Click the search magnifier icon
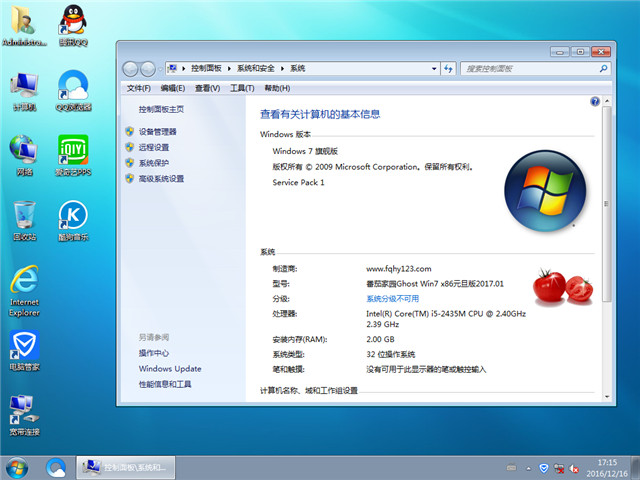This screenshot has height=480, width=640. pyautogui.click(x=603, y=69)
